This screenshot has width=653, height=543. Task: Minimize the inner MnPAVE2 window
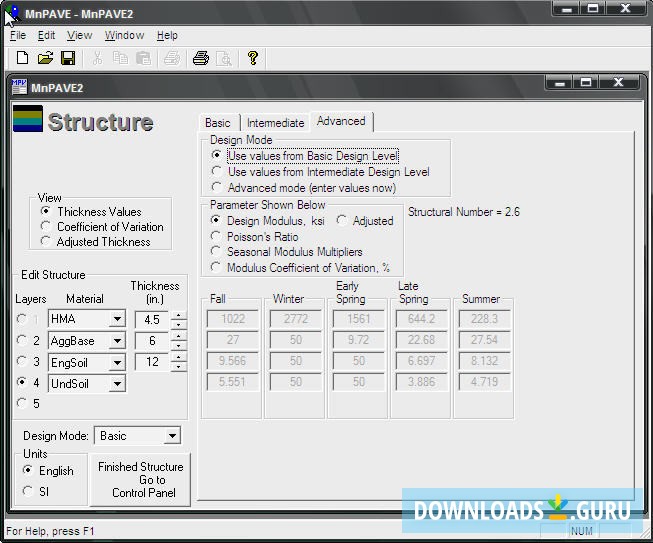pyautogui.click(x=560, y=82)
